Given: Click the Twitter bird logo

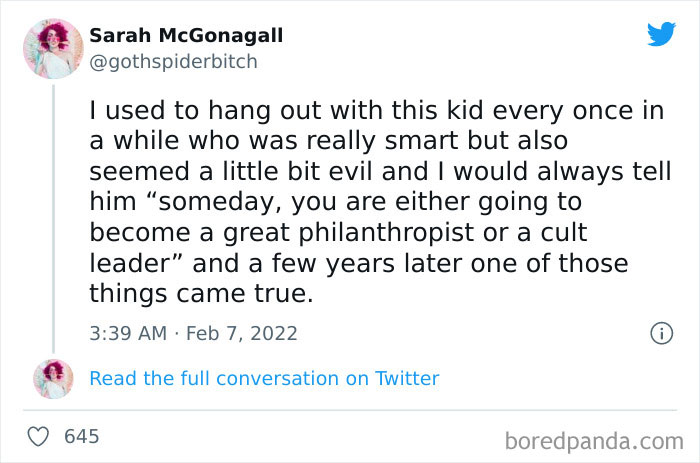Looking at the screenshot, I should pyautogui.click(x=661, y=35).
